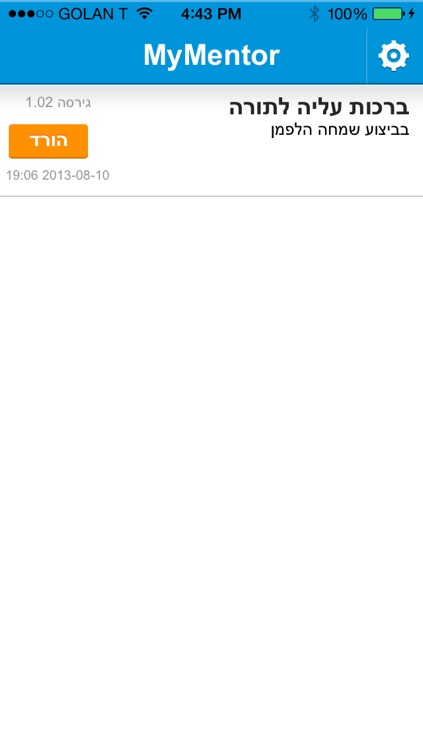This screenshot has width=423, height=750.
Task: Tap the charging bolt icon
Action: [x=412, y=14]
